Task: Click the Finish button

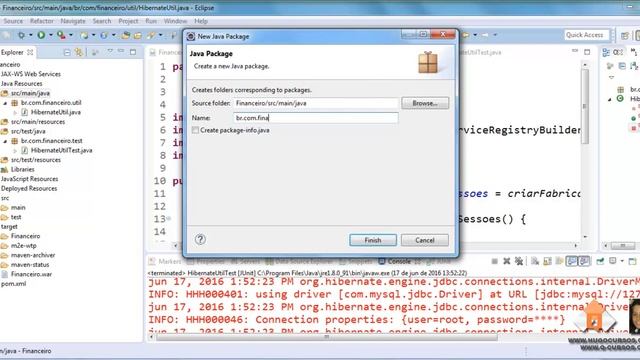Action: point(373,240)
